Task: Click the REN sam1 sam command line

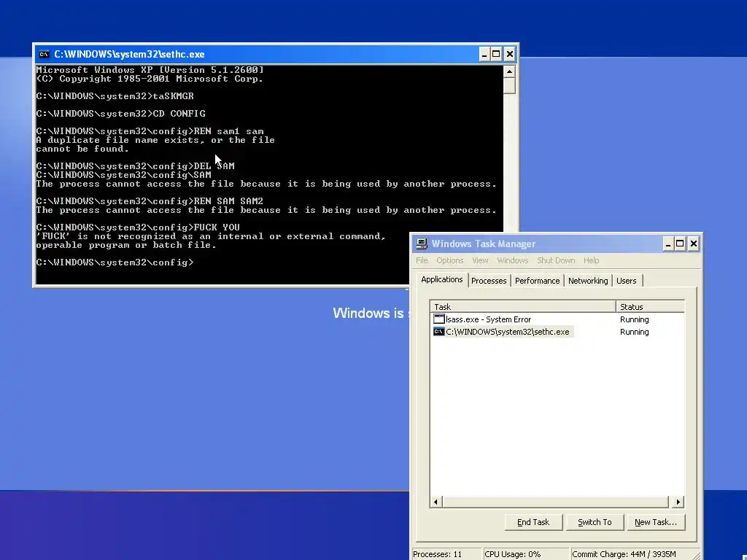Action: coord(150,131)
